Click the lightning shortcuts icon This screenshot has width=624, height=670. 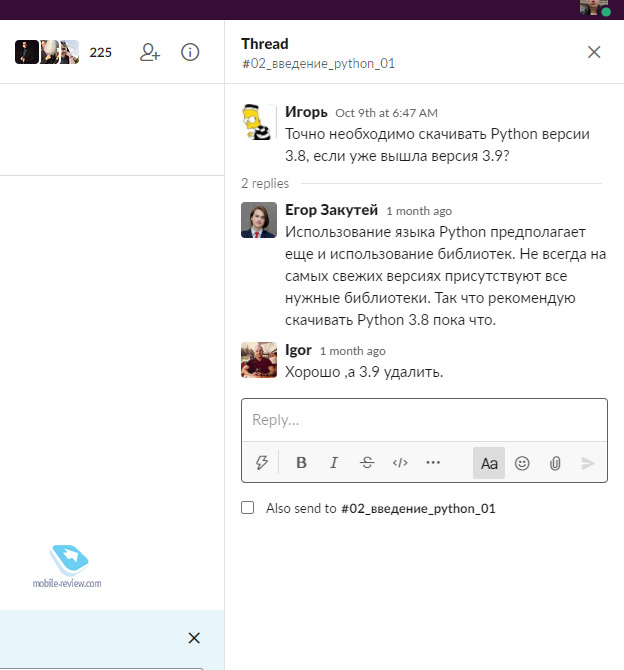(x=263, y=463)
